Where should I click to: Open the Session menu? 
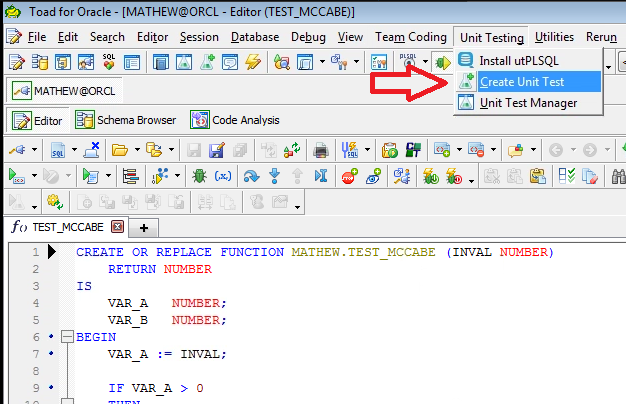199,37
